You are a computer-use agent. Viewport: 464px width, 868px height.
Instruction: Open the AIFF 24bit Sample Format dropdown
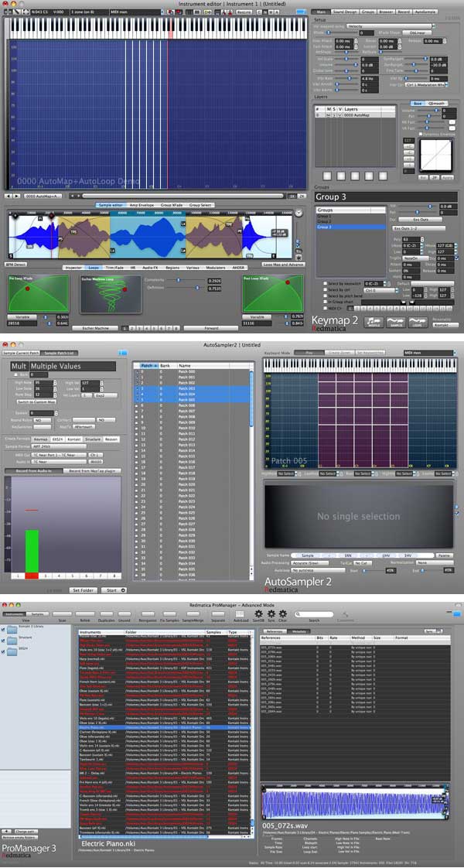pyautogui.click(x=59, y=446)
